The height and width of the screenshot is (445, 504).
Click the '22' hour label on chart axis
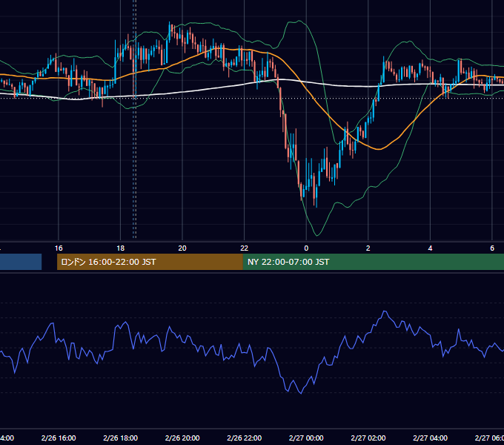(x=245, y=248)
